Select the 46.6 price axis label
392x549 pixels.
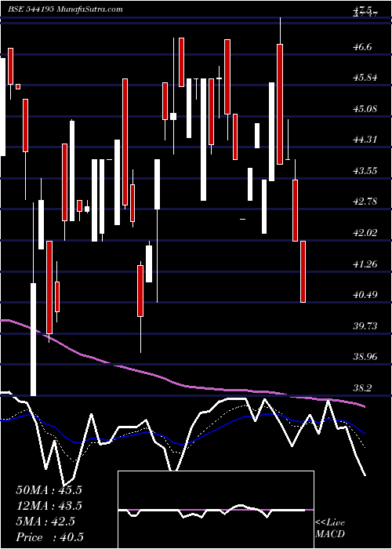(363, 47)
